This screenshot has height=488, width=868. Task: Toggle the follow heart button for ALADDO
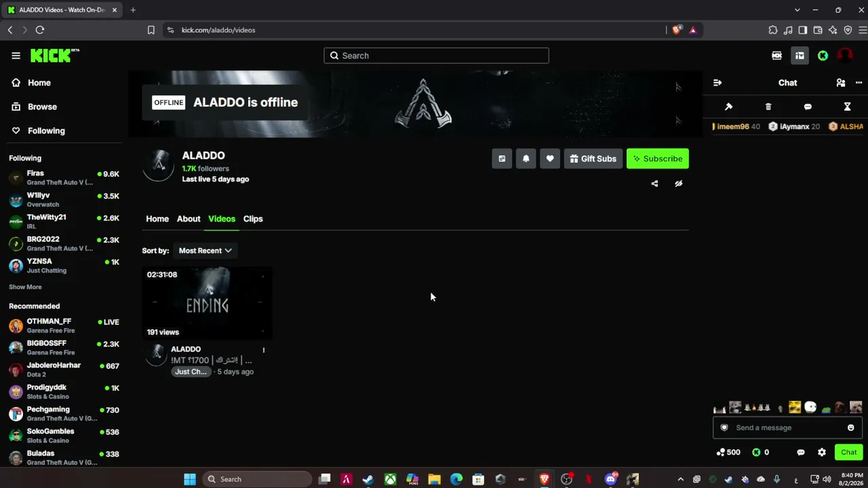click(x=550, y=159)
